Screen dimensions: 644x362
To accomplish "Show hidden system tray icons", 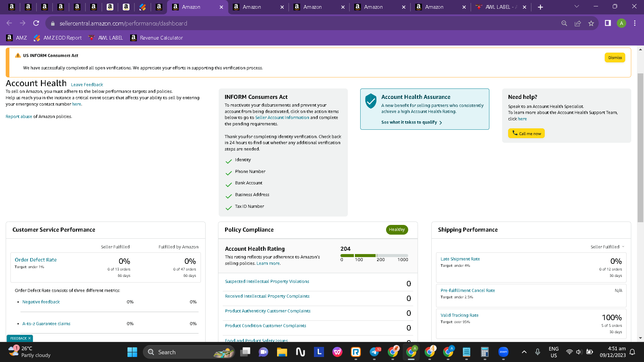I will [524, 352].
